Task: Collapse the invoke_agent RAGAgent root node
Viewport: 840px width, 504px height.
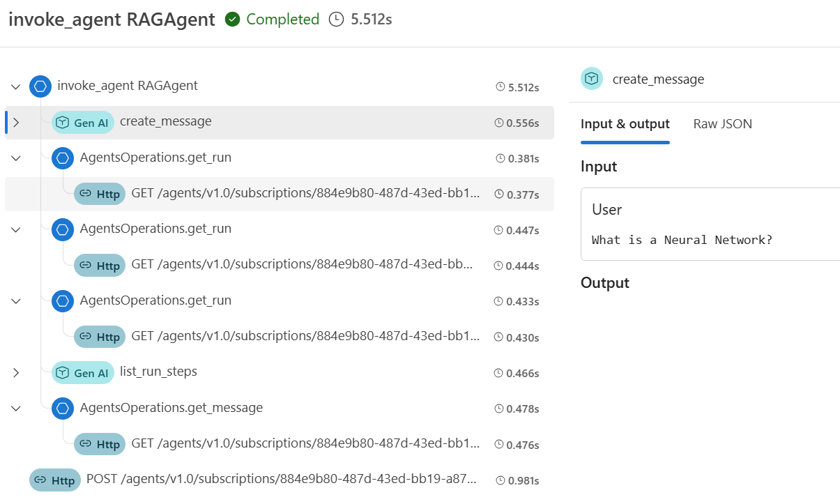Action: pos(16,86)
